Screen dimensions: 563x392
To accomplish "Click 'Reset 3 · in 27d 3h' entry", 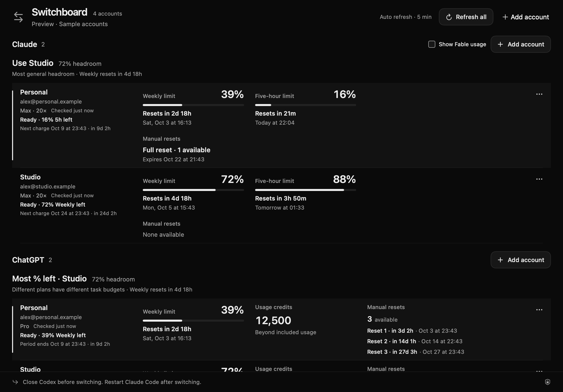I will tap(392, 352).
